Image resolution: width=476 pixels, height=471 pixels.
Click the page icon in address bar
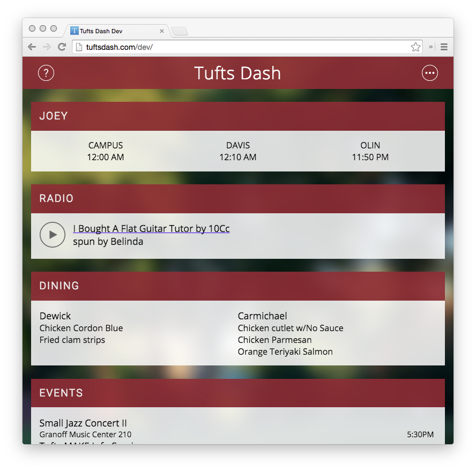(79, 47)
